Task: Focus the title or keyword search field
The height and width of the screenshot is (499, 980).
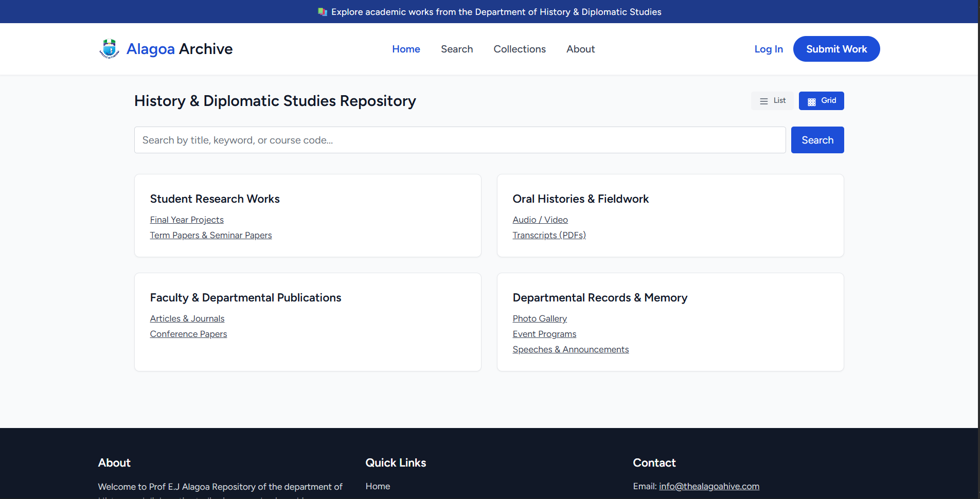Action: (459, 140)
